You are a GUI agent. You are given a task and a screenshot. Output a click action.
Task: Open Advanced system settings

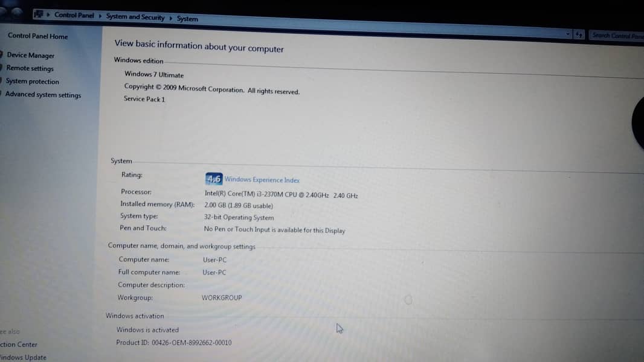click(x=43, y=95)
